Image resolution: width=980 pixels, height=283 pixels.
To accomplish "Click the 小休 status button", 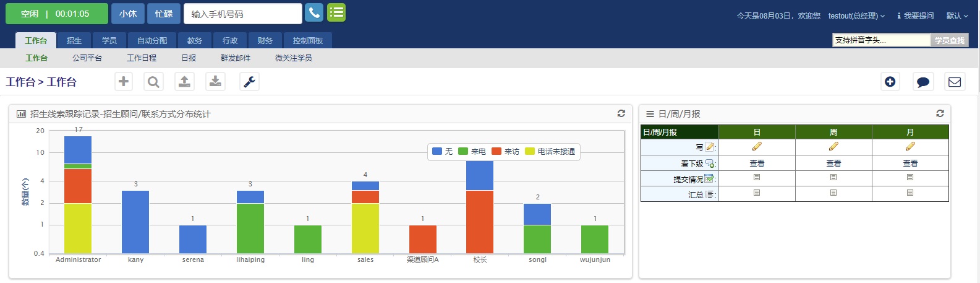I will click(128, 14).
